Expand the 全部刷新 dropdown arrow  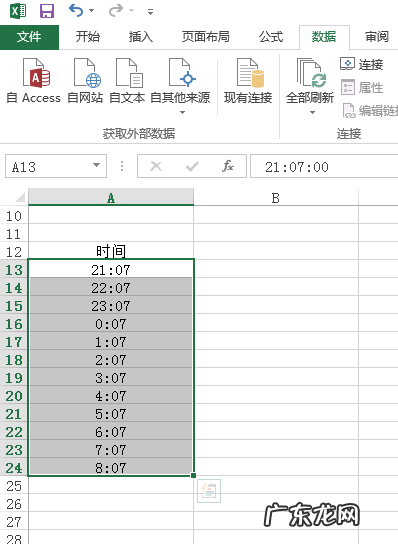(312, 112)
